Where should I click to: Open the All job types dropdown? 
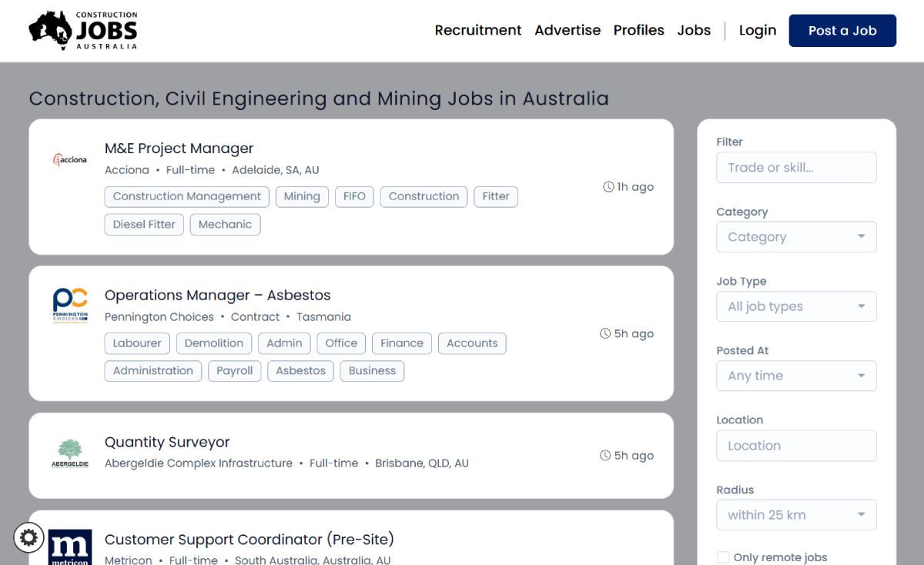(x=796, y=306)
